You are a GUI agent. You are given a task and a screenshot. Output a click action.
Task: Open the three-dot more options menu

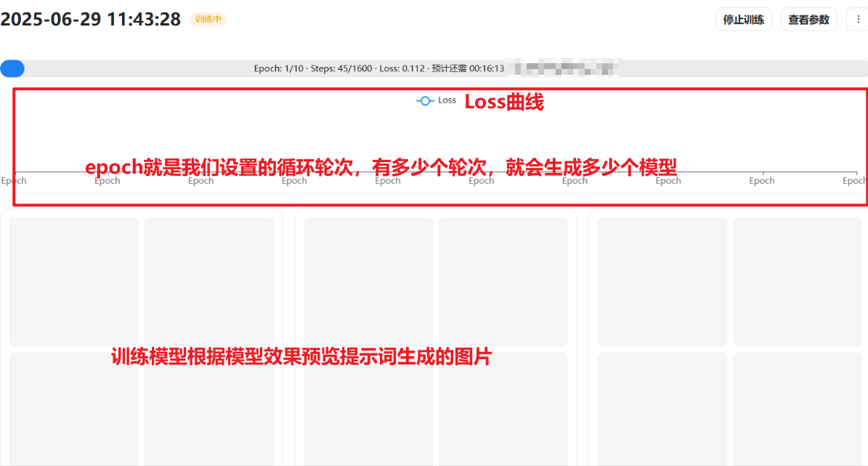tap(859, 19)
